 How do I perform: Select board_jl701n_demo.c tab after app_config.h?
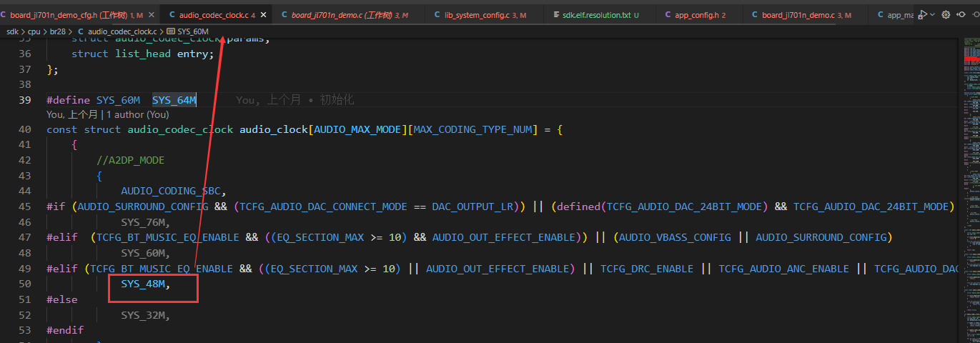click(x=806, y=15)
